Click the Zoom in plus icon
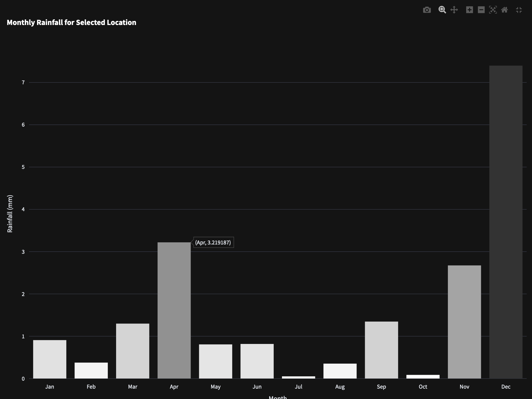 469,10
